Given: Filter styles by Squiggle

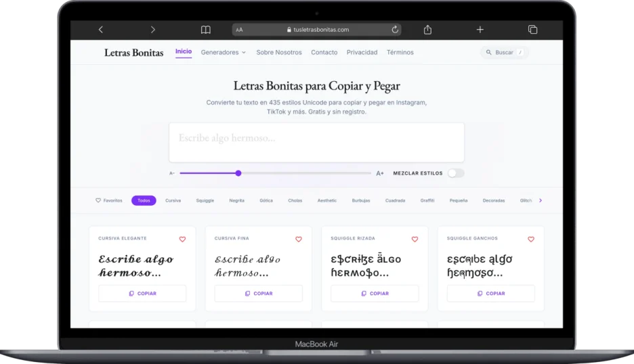Looking at the screenshot, I should (205, 200).
